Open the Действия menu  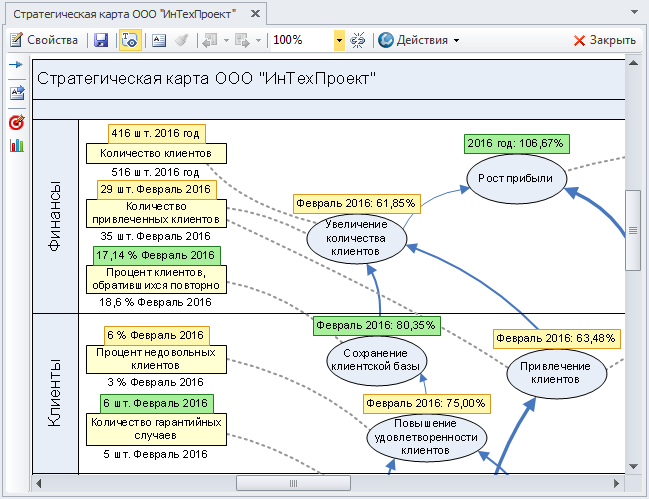click(419, 40)
